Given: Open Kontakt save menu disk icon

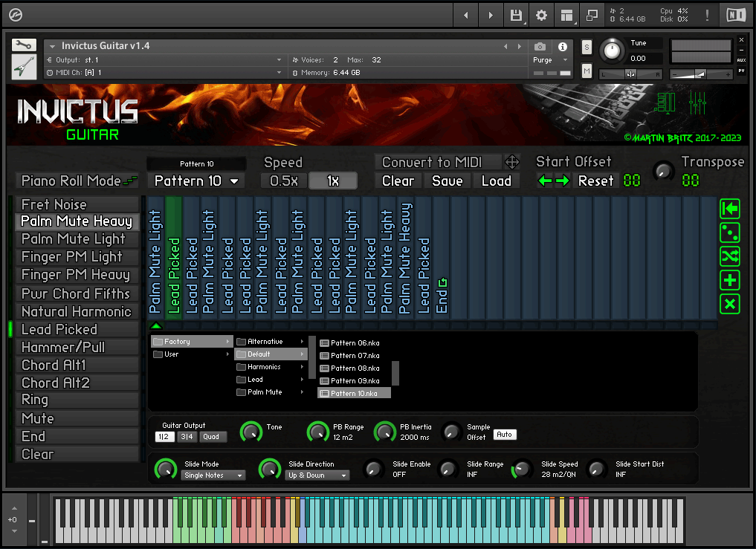Looking at the screenshot, I should click(516, 16).
